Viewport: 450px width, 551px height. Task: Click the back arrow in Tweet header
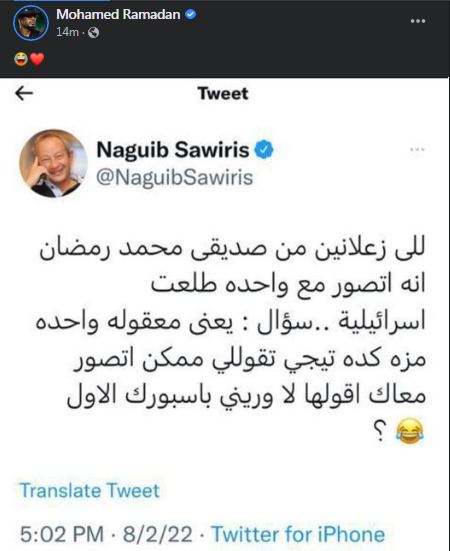tap(24, 93)
